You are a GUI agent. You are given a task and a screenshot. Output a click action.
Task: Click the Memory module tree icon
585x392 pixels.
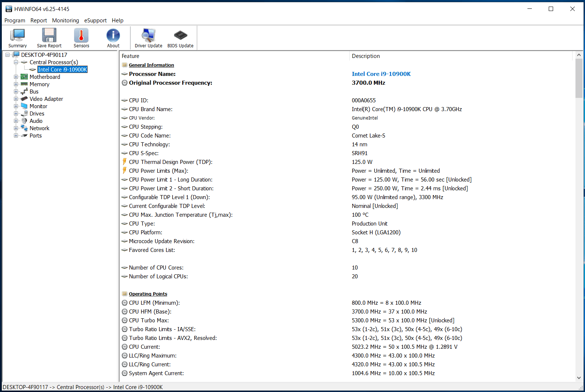coord(24,84)
